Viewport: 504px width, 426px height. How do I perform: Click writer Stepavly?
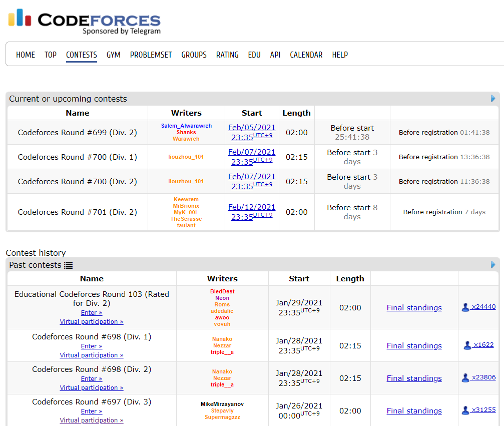pyautogui.click(x=222, y=410)
